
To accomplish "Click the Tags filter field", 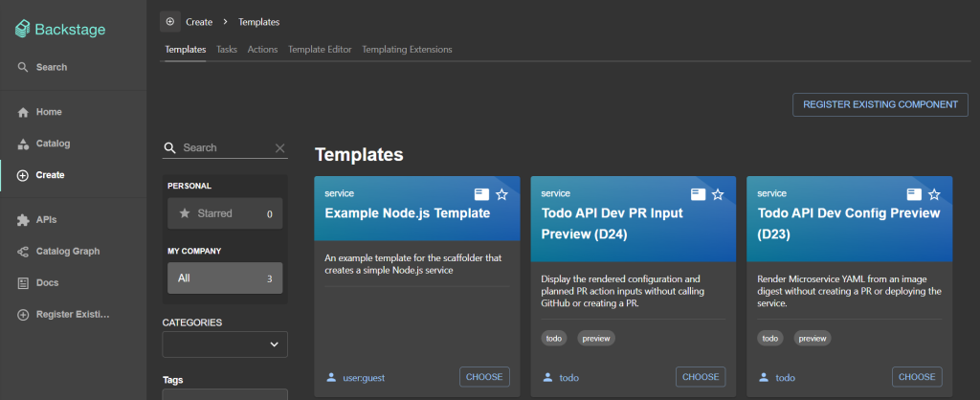I will pyautogui.click(x=225, y=394).
